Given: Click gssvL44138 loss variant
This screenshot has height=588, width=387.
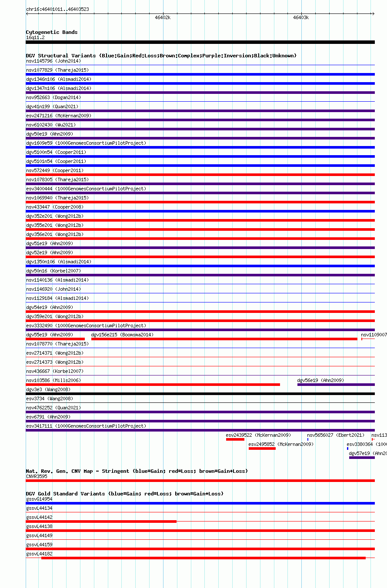Looking at the screenshot, I should 200,531.
